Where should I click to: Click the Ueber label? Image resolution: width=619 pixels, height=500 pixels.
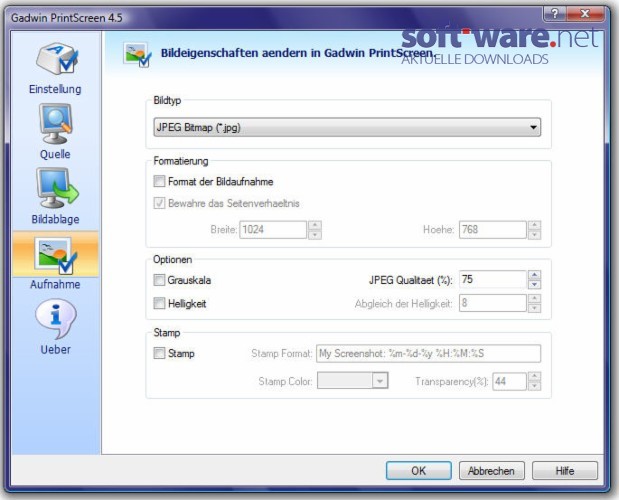pos(56,350)
